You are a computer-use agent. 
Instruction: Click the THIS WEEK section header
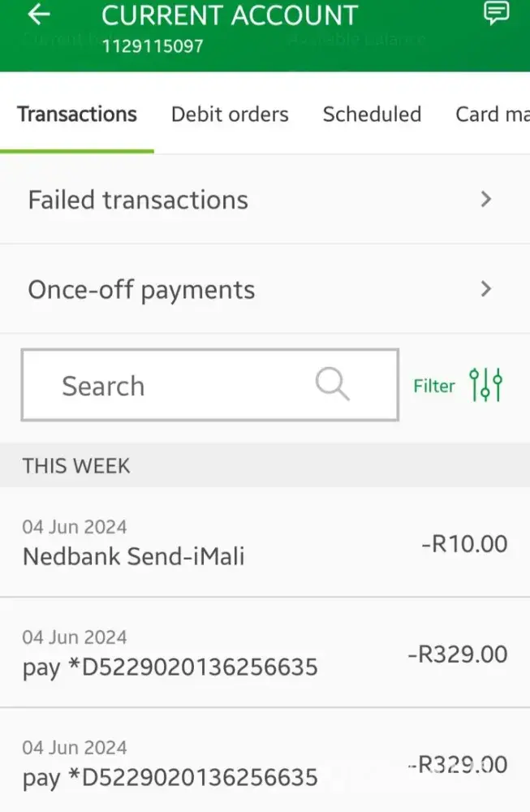pos(76,465)
